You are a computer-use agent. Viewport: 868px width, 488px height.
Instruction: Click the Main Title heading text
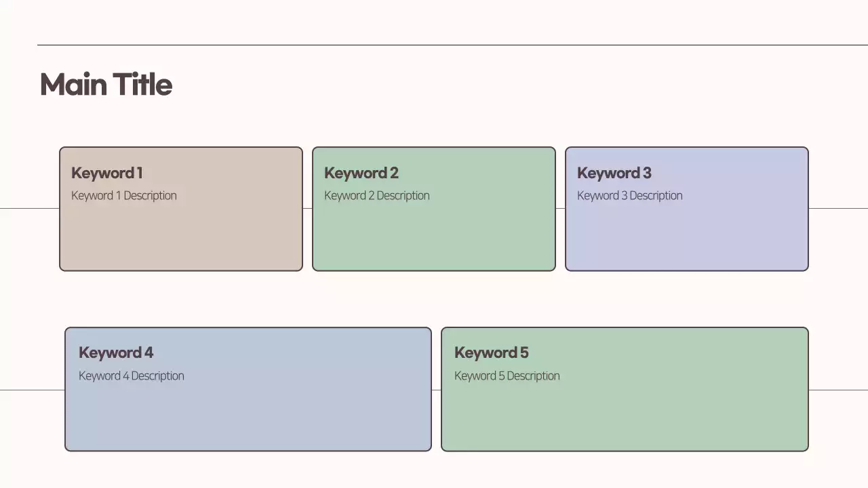(x=106, y=85)
